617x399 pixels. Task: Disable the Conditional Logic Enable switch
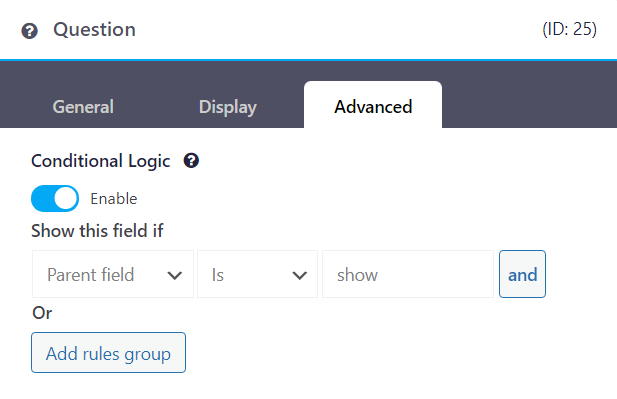pos(55,198)
